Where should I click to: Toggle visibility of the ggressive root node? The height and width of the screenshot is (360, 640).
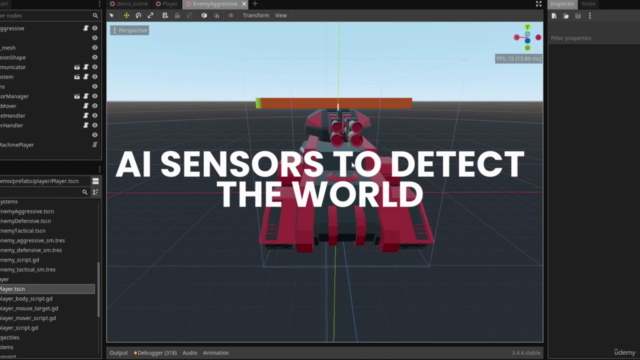[x=95, y=28]
